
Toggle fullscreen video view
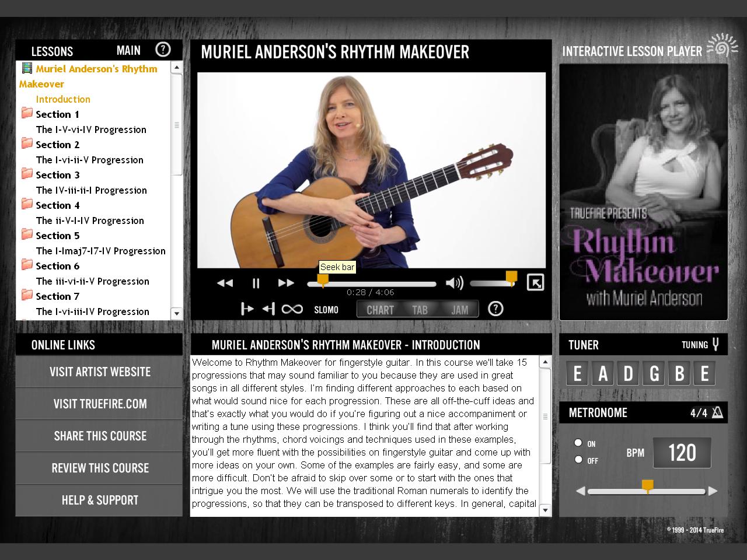click(x=535, y=282)
